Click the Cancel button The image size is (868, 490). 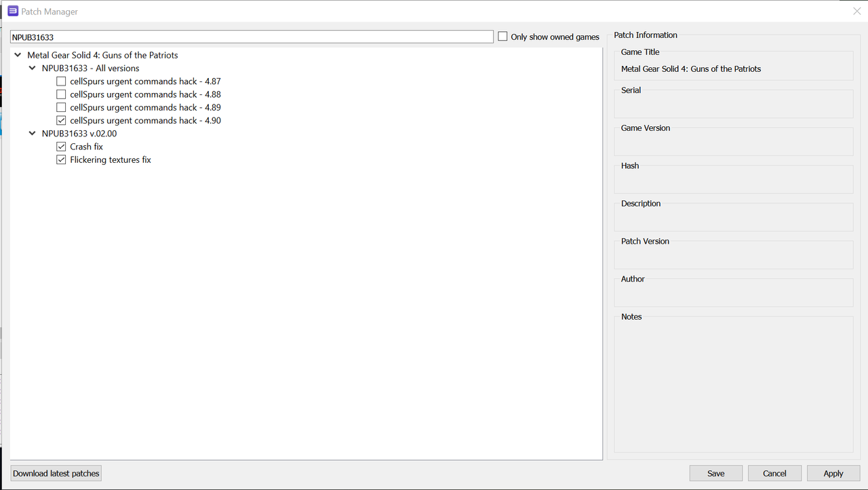(774, 473)
